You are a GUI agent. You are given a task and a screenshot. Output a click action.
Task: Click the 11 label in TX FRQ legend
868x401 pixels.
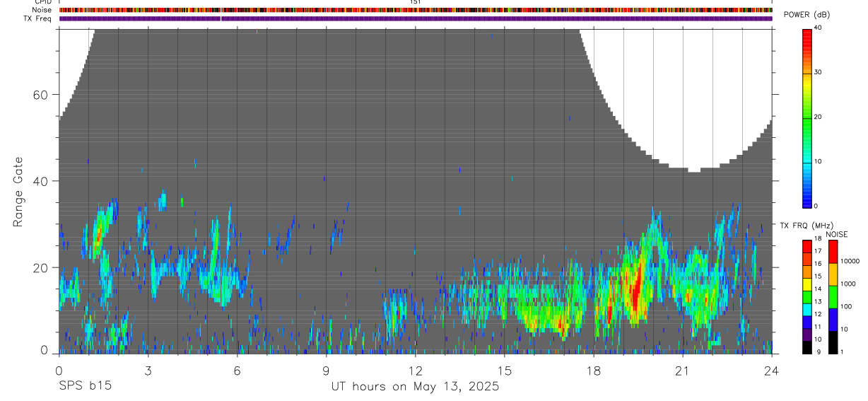coord(818,327)
